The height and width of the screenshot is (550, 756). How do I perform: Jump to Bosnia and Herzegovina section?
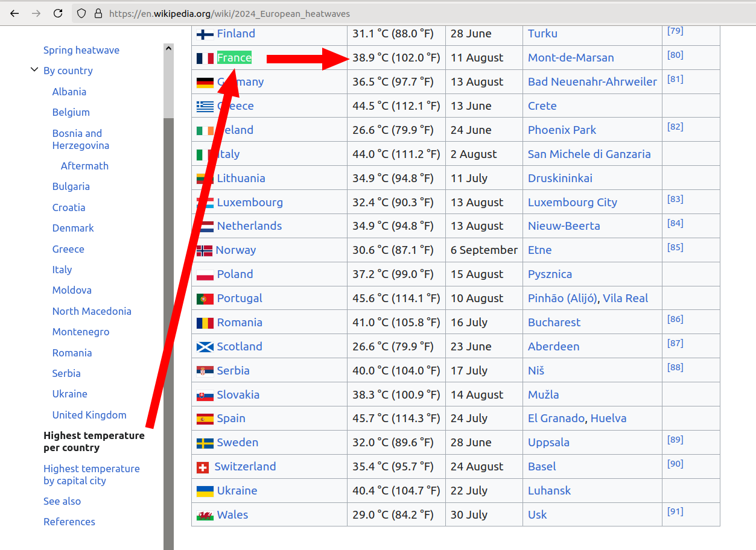(x=81, y=139)
